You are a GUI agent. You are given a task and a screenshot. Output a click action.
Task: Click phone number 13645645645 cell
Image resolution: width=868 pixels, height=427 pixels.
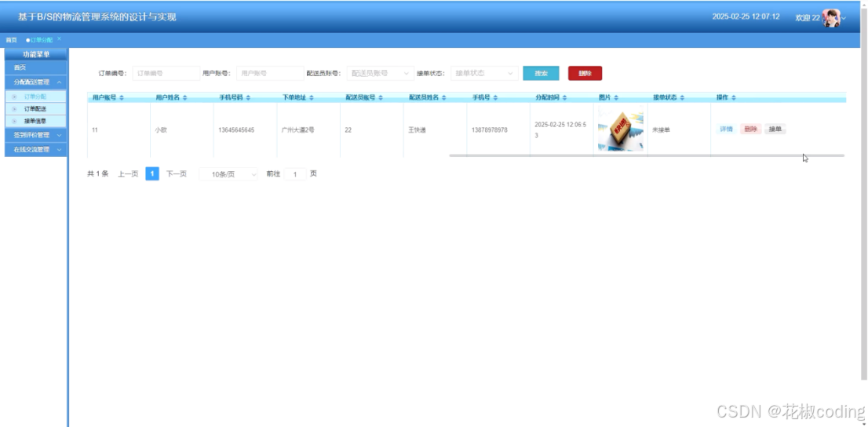point(236,130)
